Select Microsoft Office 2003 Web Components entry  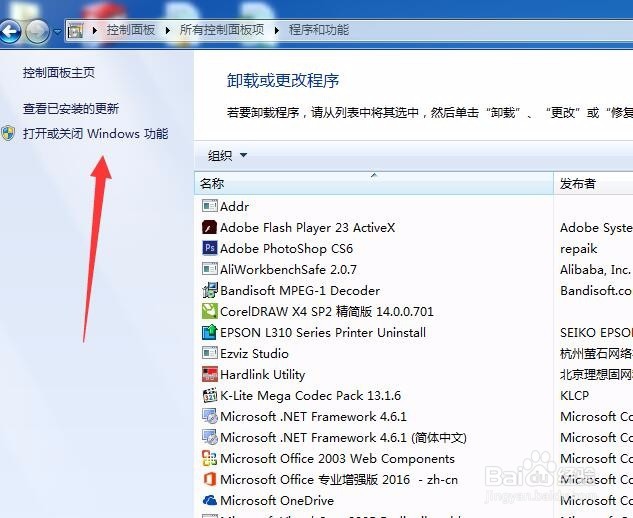coord(337,458)
